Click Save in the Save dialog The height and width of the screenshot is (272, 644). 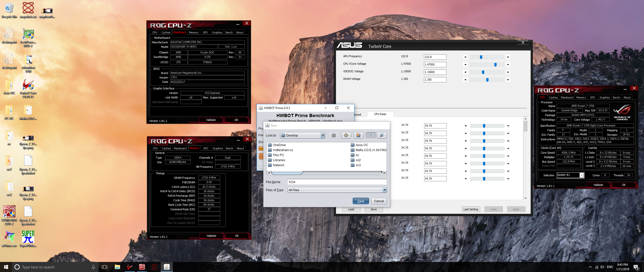click(361, 201)
